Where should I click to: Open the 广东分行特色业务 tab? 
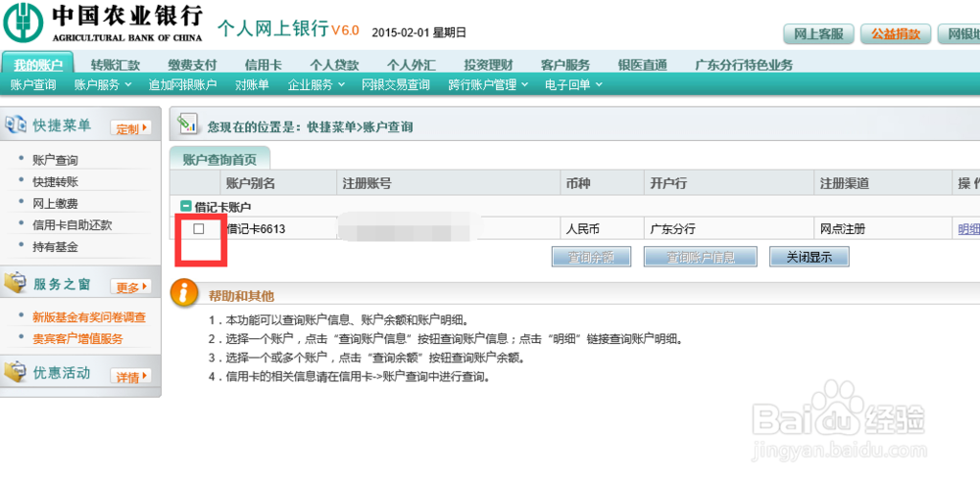tap(744, 65)
